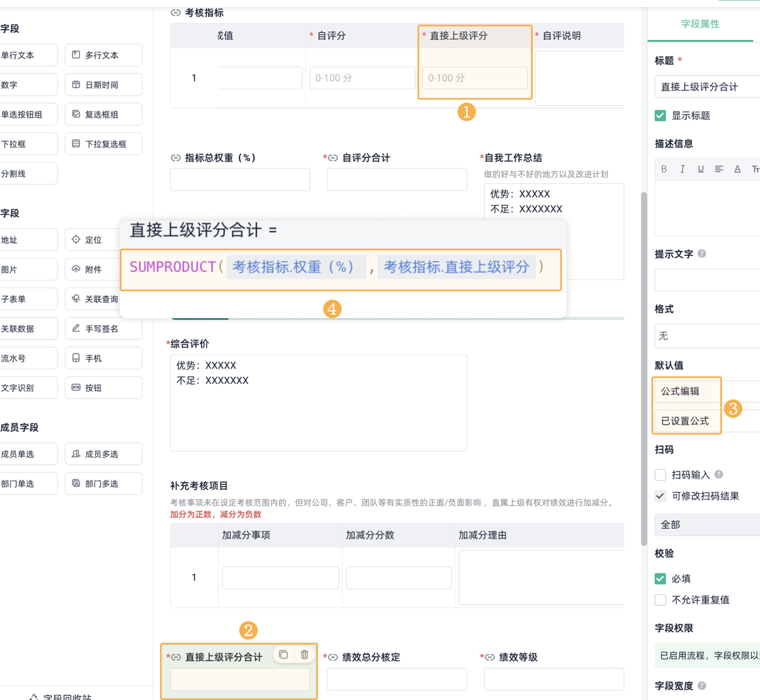
Task: Click the vertical scrollbar of form canvas
Action: pos(644,367)
